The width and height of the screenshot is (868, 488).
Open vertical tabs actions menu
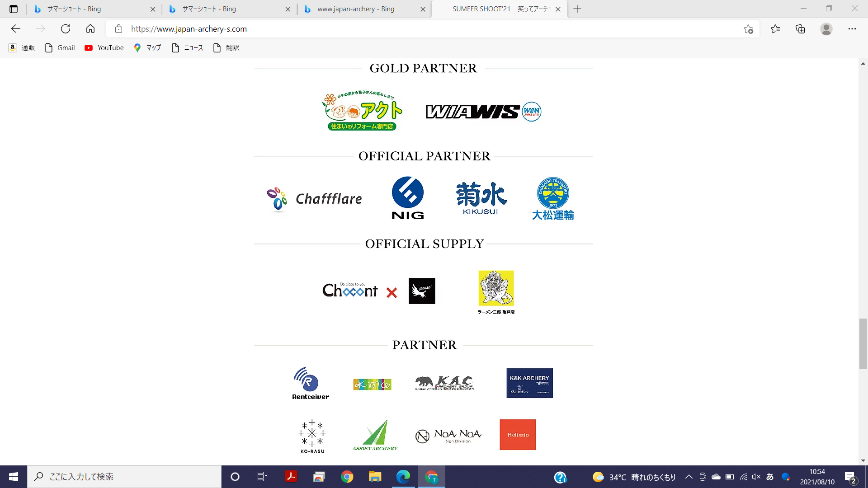click(14, 9)
